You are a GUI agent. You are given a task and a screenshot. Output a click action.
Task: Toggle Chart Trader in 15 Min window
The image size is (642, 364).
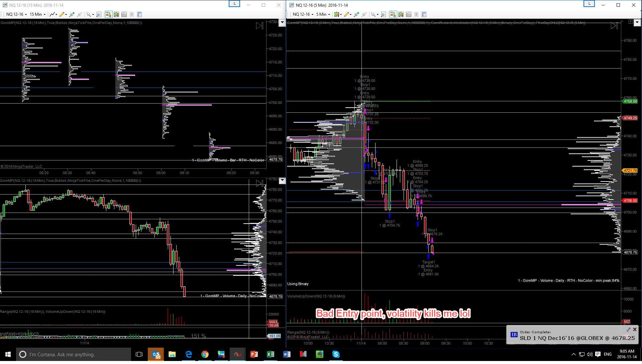[108, 14]
